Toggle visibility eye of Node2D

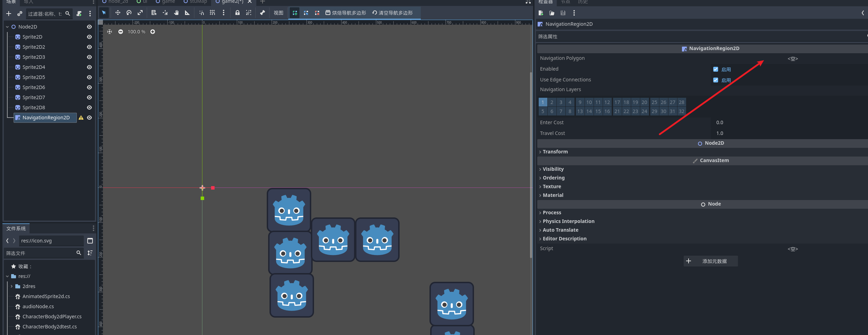(x=89, y=27)
